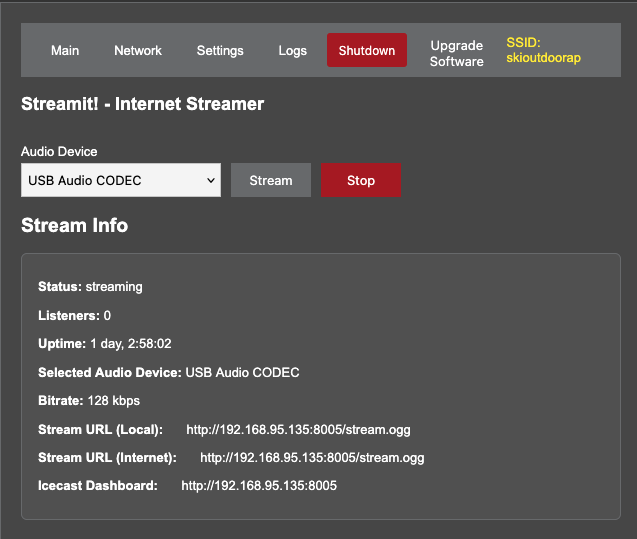637x539 pixels.
Task: Click the Status streaming line
Action: coord(90,287)
